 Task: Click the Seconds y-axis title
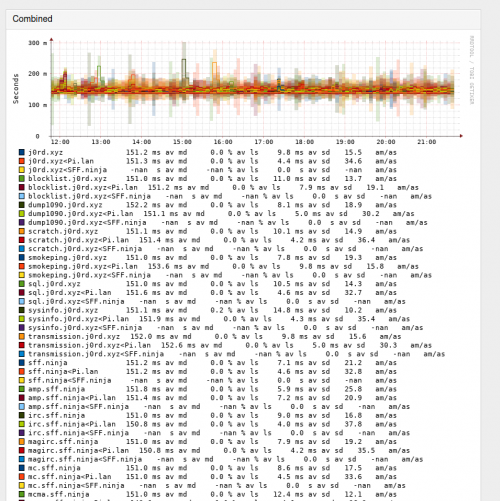click(x=16, y=89)
